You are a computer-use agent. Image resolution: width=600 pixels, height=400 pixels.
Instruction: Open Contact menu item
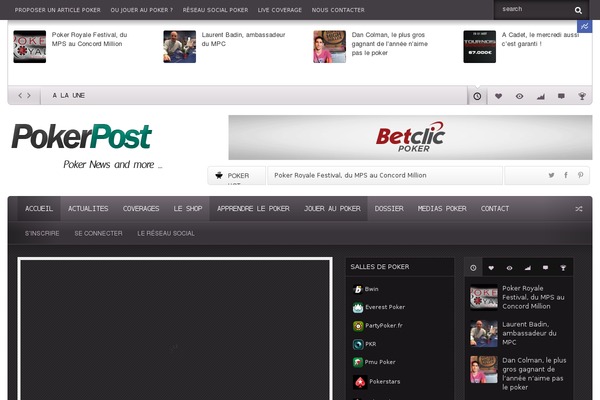[x=495, y=209]
